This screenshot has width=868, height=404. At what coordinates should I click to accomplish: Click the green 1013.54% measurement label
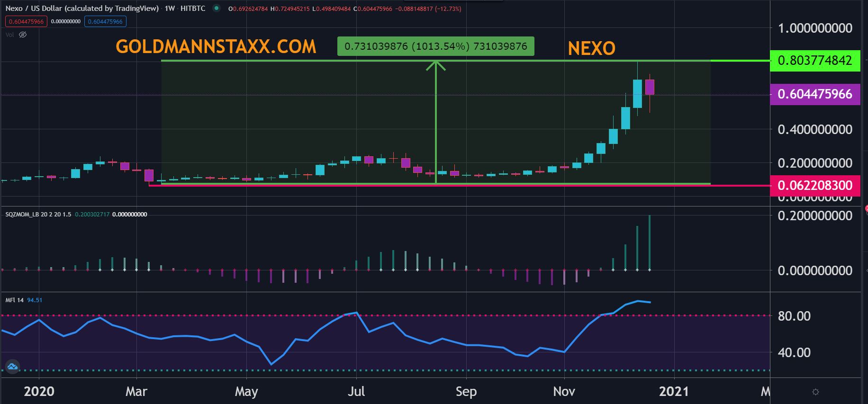[435, 46]
